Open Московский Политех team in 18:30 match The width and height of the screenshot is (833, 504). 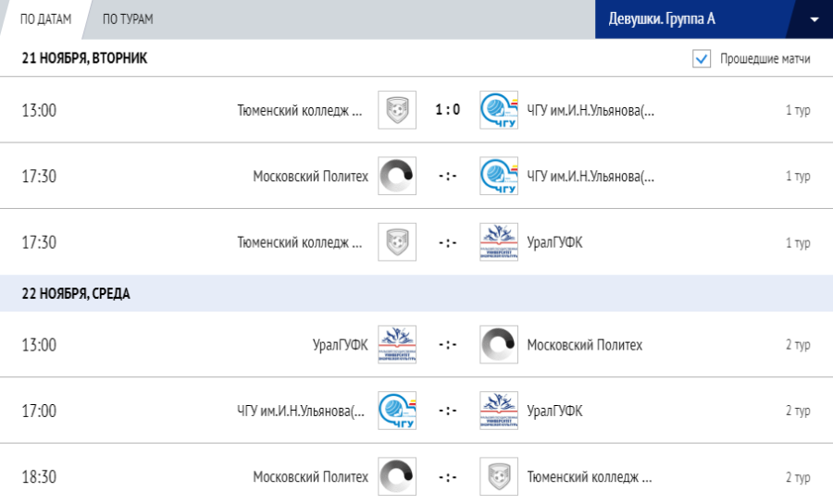click(310, 477)
